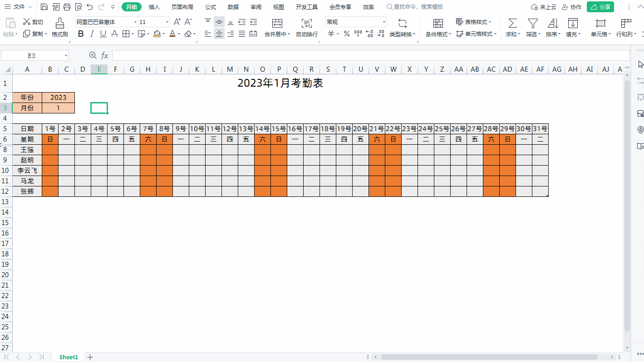Click the 求和 Sum sigma icon

tap(512, 24)
